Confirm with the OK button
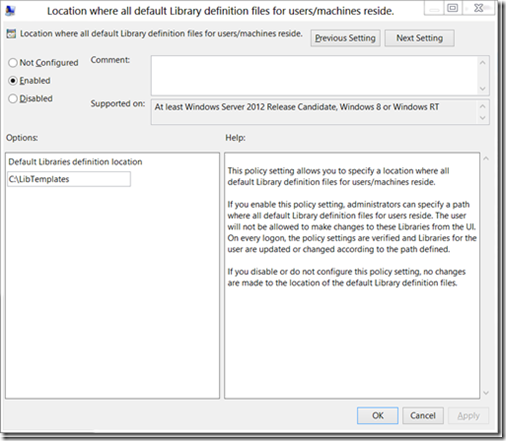 (x=378, y=416)
